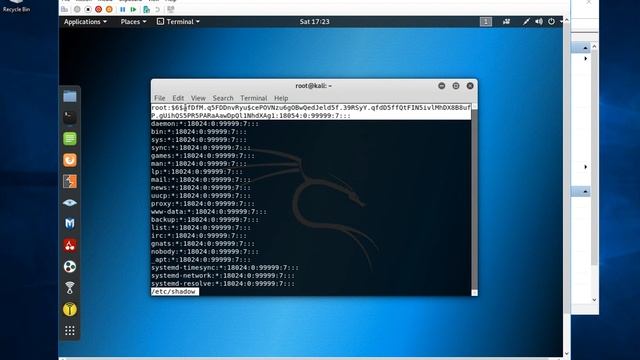Click the Sat 17:23 clock
The width and height of the screenshot is (640, 360).
tap(314, 22)
